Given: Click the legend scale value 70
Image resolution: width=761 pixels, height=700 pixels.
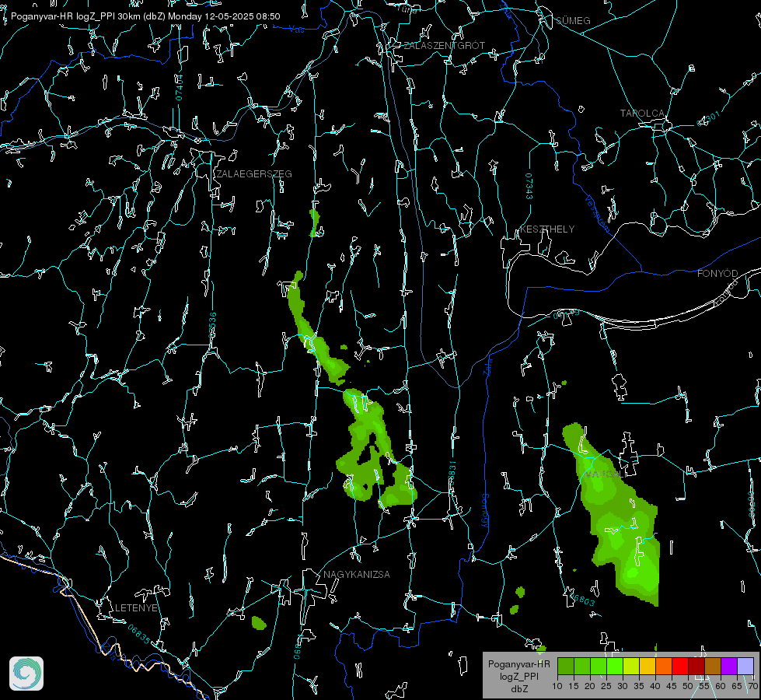Looking at the screenshot, I should pyautogui.click(x=753, y=687).
